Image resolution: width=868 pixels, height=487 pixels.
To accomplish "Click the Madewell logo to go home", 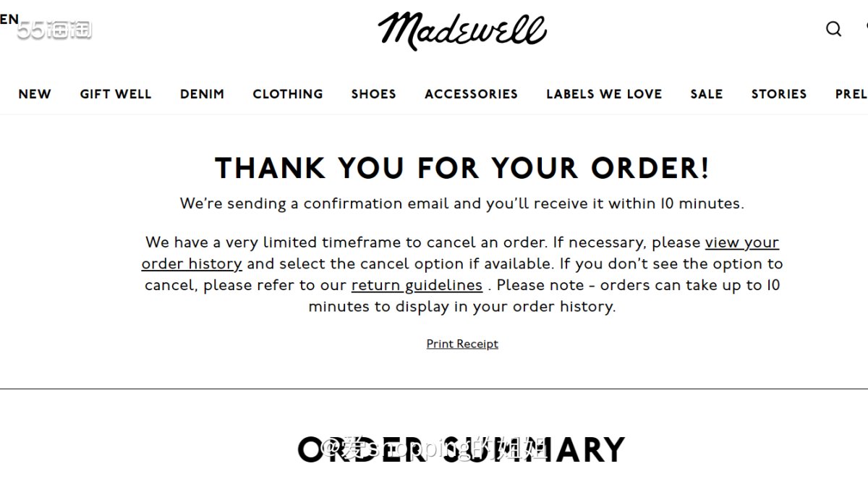I will (461, 30).
